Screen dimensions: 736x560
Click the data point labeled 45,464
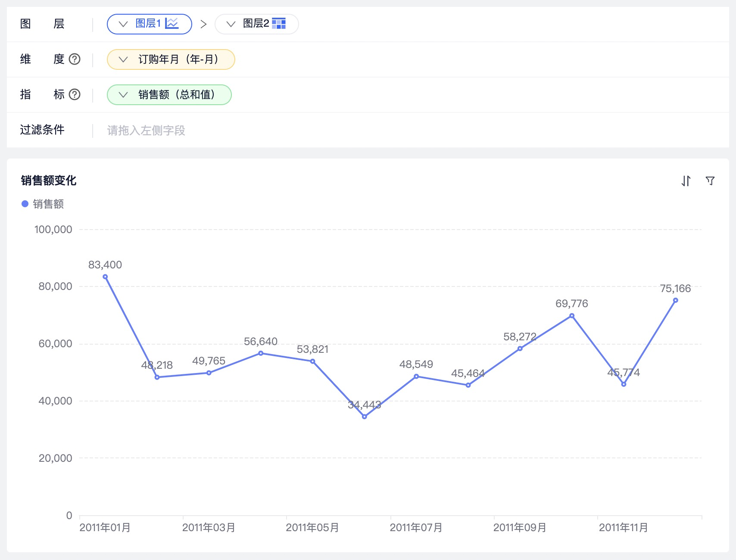[468, 385]
